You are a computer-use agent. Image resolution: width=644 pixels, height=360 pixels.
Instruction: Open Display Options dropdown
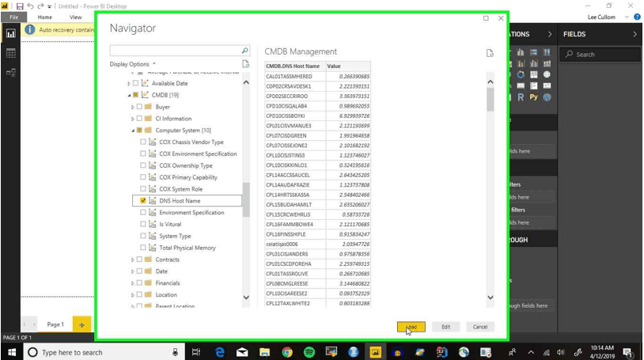(133, 64)
